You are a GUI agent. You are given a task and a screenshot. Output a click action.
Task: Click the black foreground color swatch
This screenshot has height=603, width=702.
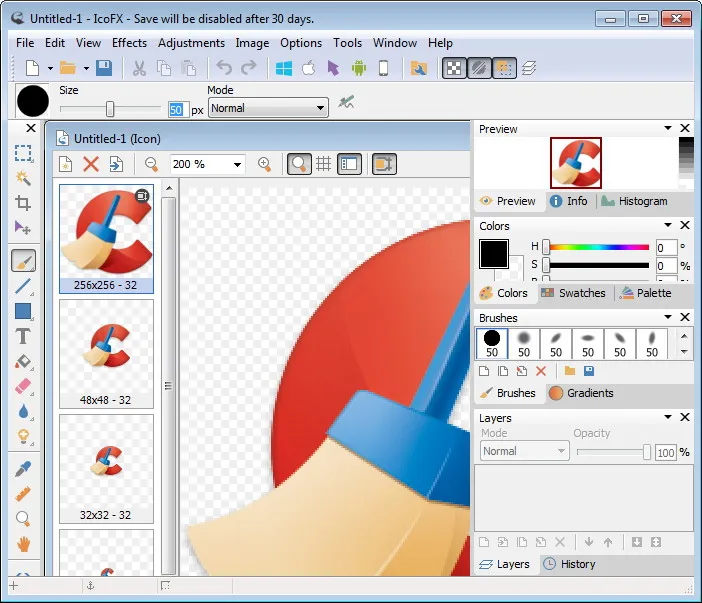493,254
